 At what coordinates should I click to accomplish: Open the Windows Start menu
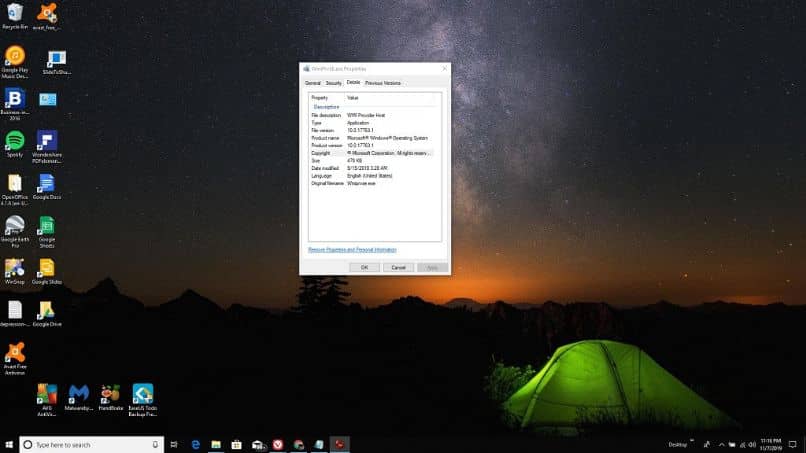coord(9,444)
